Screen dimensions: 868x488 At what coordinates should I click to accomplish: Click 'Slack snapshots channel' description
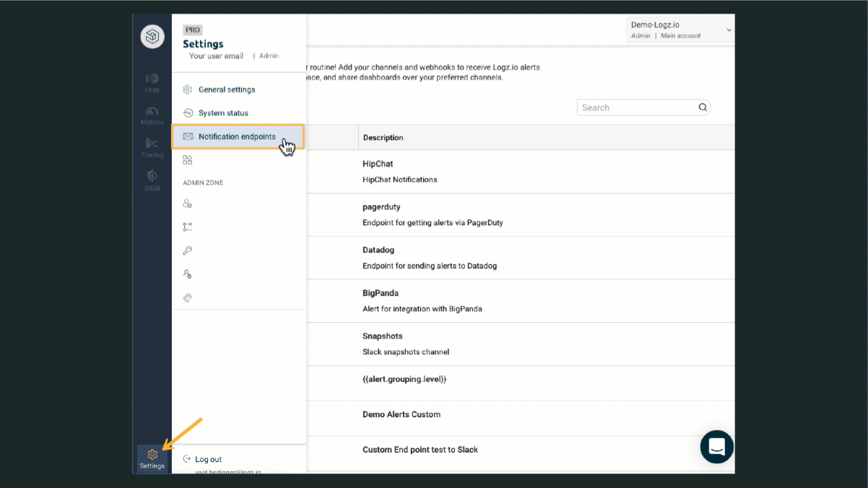(x=406, y=352)
